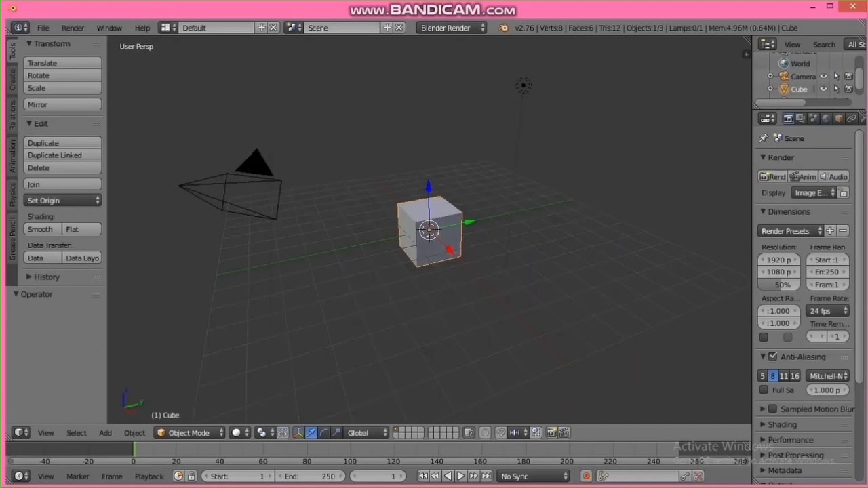Viewport: 868px width, 488px height.
Task: Open the Set Origin dropdown
Action: point(63,201)
